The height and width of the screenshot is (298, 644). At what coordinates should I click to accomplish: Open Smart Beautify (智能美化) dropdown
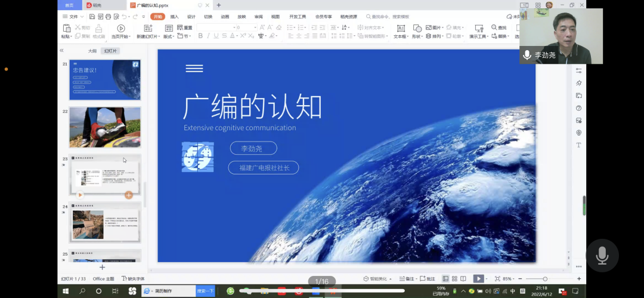(x=377, y=279)
